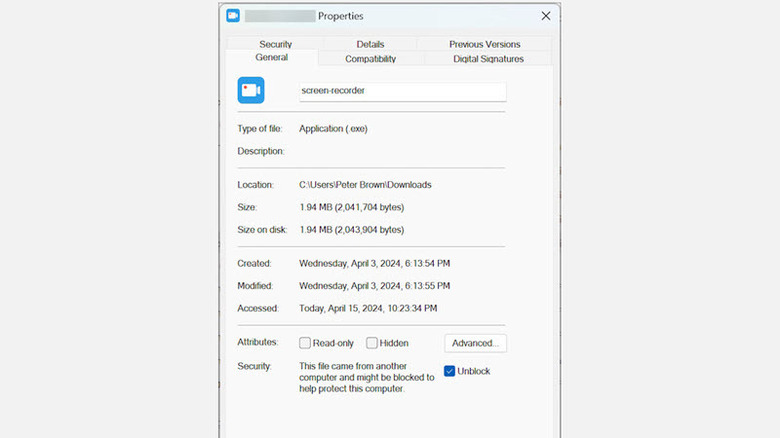780x438 pixels.
Task: Click the location path C:\Users\Peter Brown\Downloads
Action: click(x=365, y=185)
